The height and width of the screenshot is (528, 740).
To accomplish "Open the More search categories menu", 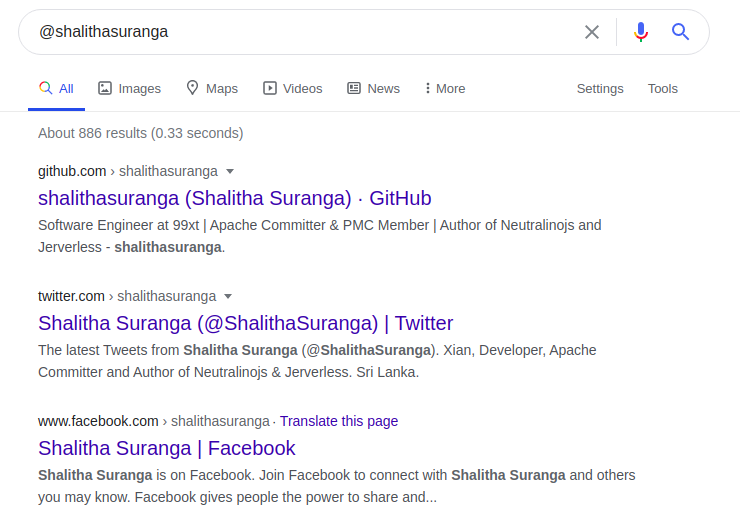I will 445,89.
